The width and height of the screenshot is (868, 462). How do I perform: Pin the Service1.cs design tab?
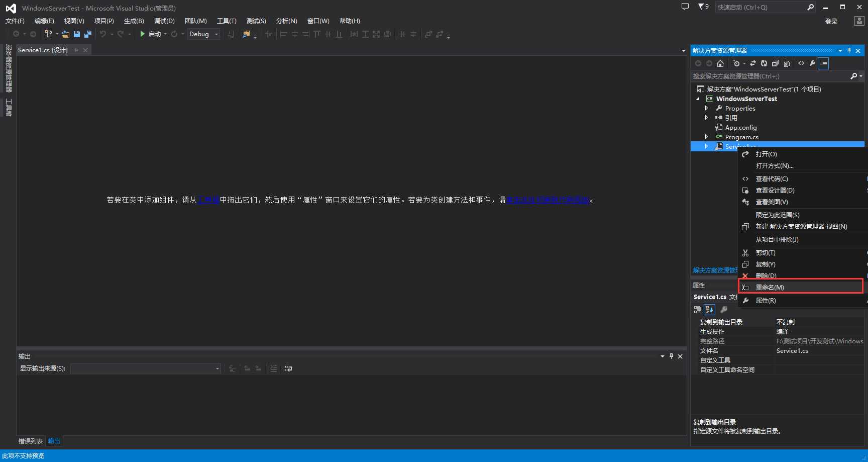click(x=76, y=50)
